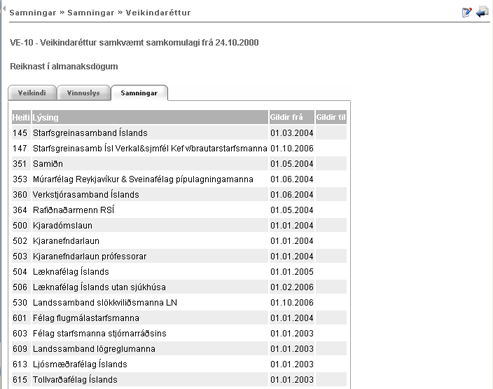Select Læknafélag Íslands row 504
This screenshot has height=389, width=493.
[x=179, y=272]
